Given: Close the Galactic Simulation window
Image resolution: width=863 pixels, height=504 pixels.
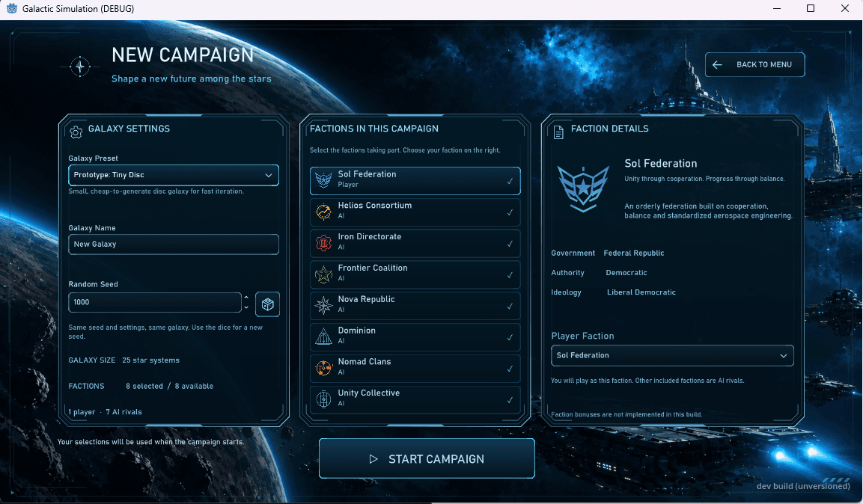Looking at the screenshot, I should (x=845, y=8).
